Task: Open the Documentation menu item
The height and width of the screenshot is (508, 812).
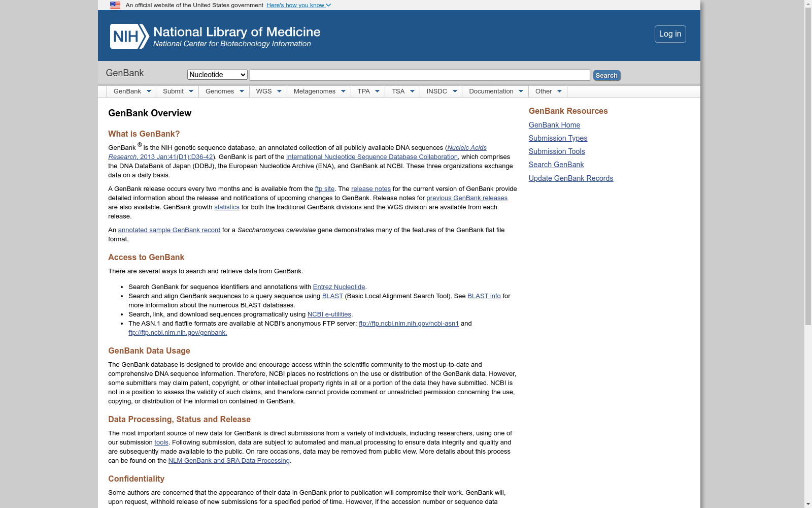Action: coord(491,91)
